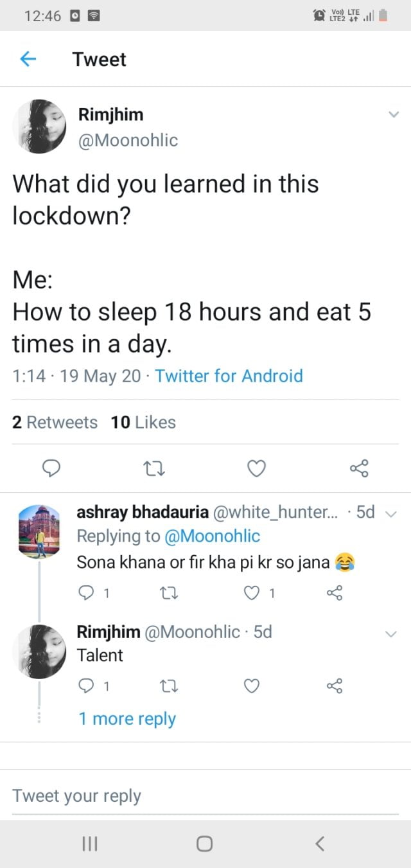
Task: Open options chevron on "Talent" reply
Action: click(390, 633)
